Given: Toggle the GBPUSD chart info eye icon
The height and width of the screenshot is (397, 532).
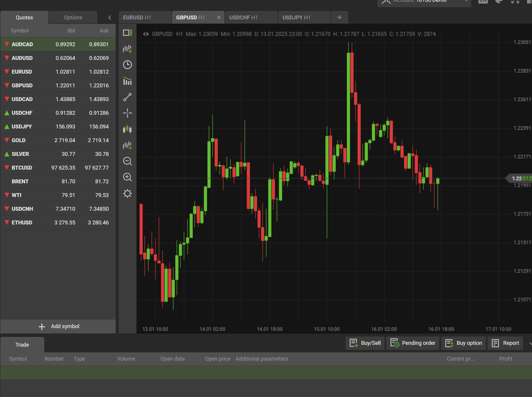Looking at the screenshot, I should click(x=146, y=34).
